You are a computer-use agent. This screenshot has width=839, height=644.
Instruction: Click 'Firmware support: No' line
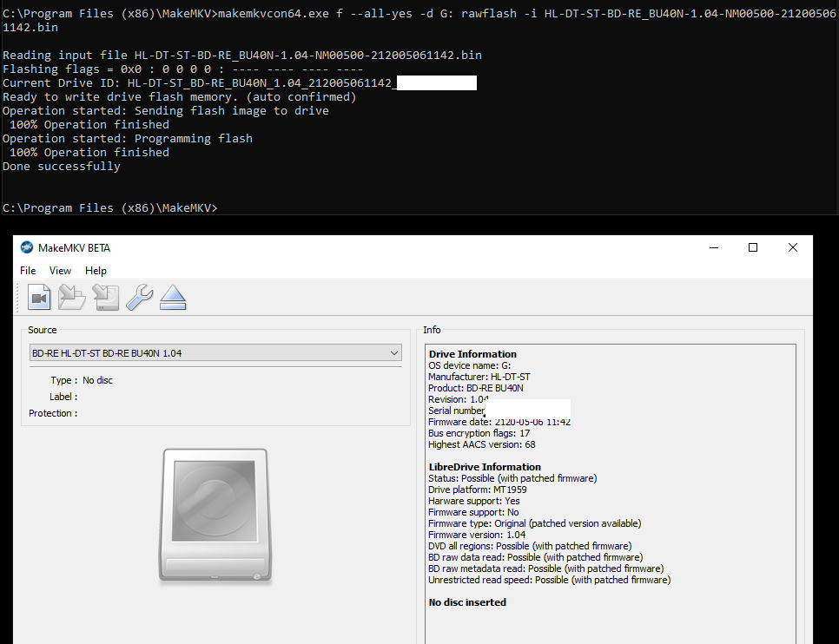click(x=473, y=512)
